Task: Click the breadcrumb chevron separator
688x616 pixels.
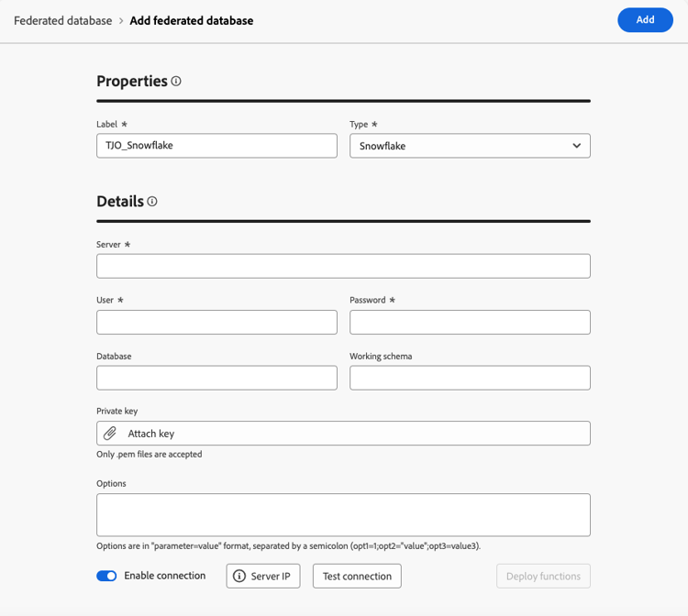Action: (x=121, y=20)
